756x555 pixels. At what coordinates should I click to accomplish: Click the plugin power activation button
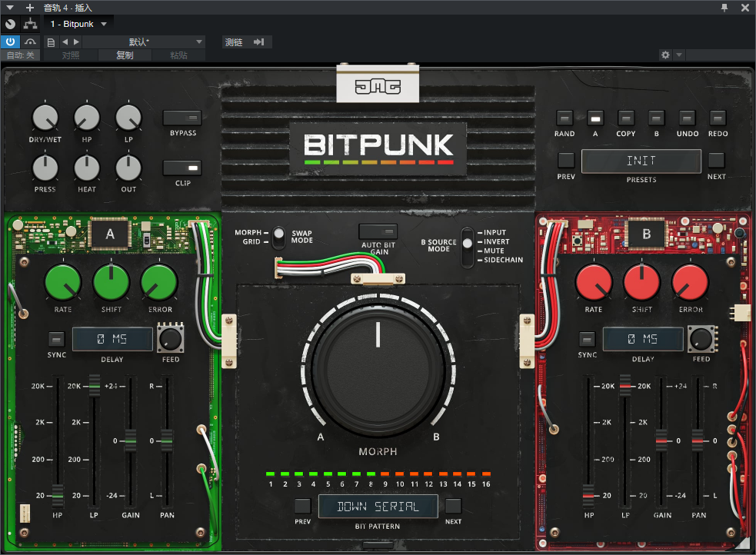pos(10,42)
